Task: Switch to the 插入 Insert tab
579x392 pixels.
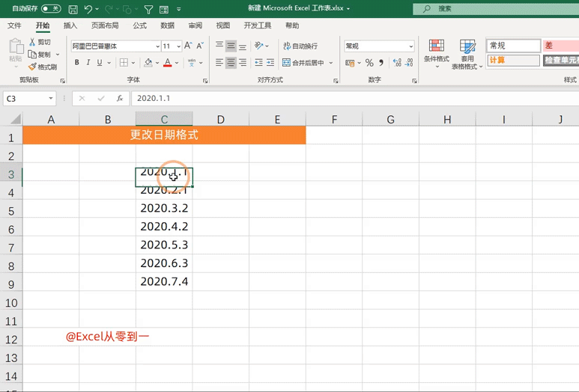Action: click(x=70, y=25)
